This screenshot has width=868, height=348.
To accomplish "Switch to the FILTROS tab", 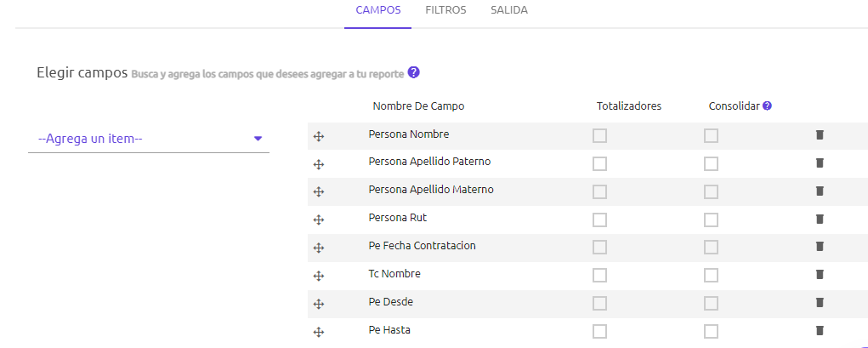I will (445, 10).
